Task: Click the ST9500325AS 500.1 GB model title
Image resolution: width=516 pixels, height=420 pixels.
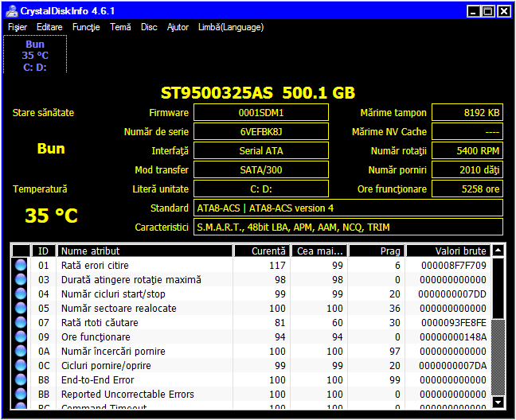Action: coord(258,93)
